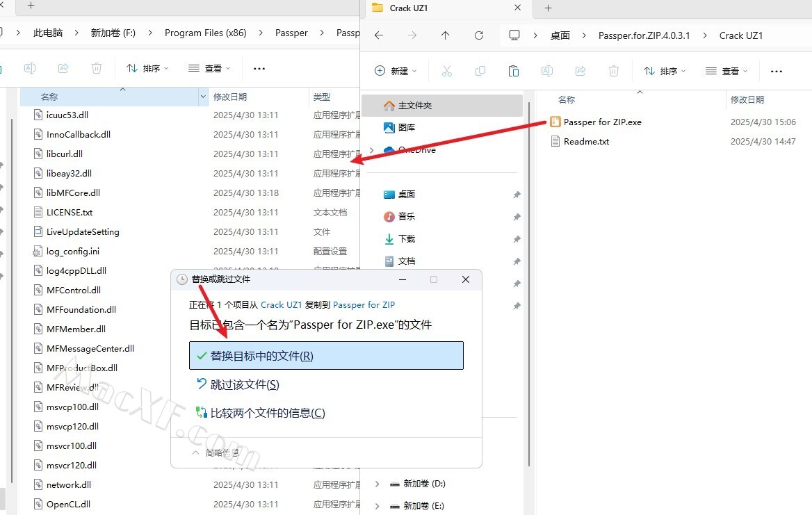Expand the 新加卷 (E:) drive node
This screenshot has height=515, width=812.
[377, 506]
